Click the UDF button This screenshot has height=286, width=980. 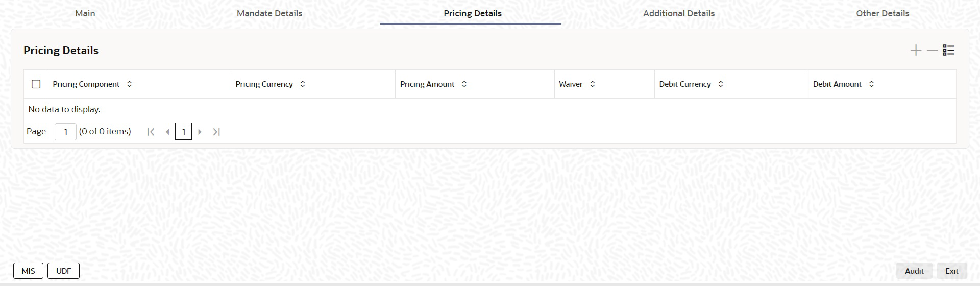[x=63, y=271]
